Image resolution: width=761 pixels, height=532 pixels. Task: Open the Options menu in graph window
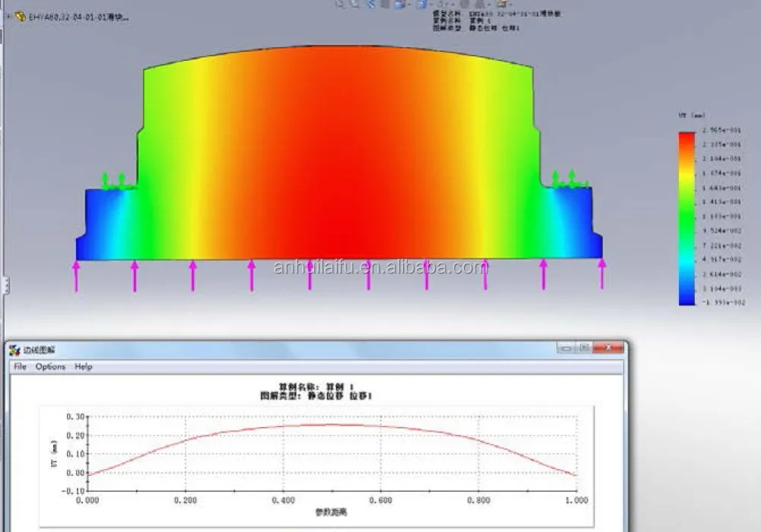pos(50,367)
